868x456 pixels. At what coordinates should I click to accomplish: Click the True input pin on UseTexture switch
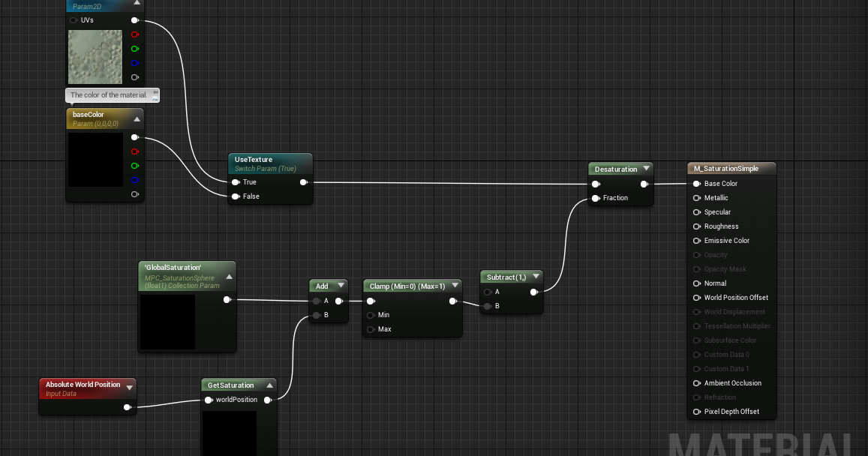[x=235, y=181]
